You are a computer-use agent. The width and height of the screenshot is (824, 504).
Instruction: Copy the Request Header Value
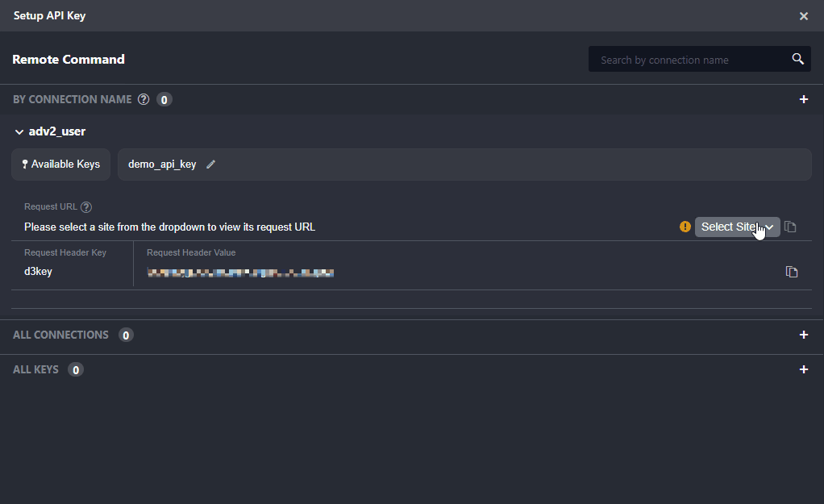792,272
